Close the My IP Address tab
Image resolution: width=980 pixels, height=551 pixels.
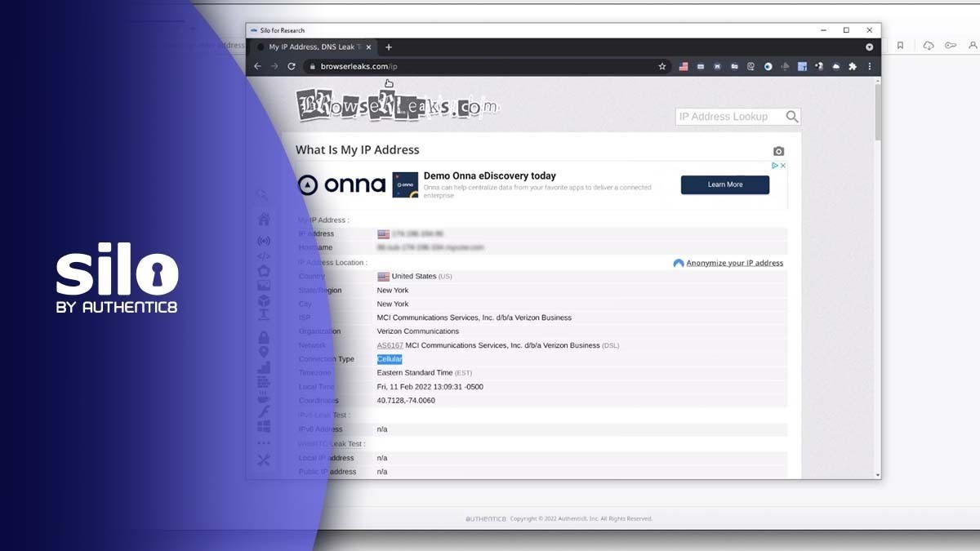pyautogui.click(x=370, y=47)
